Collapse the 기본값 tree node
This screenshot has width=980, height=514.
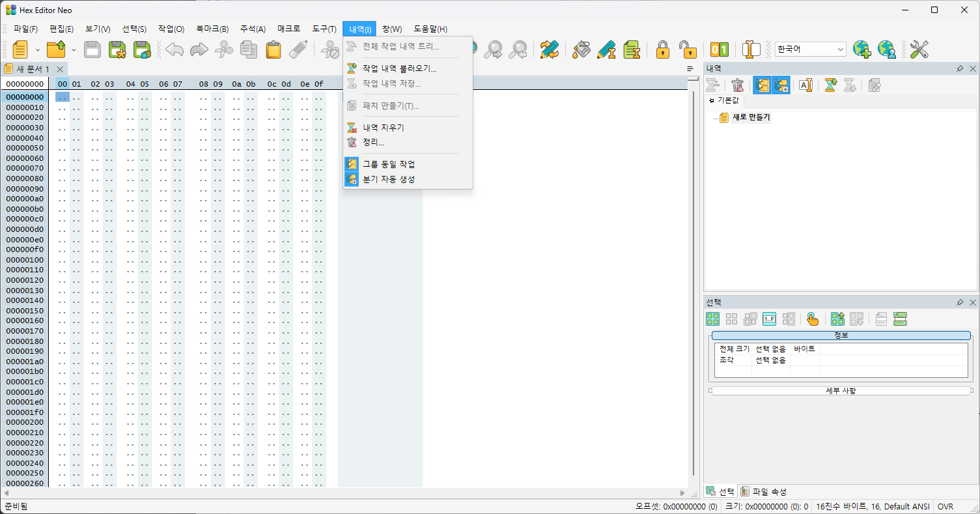711,100
